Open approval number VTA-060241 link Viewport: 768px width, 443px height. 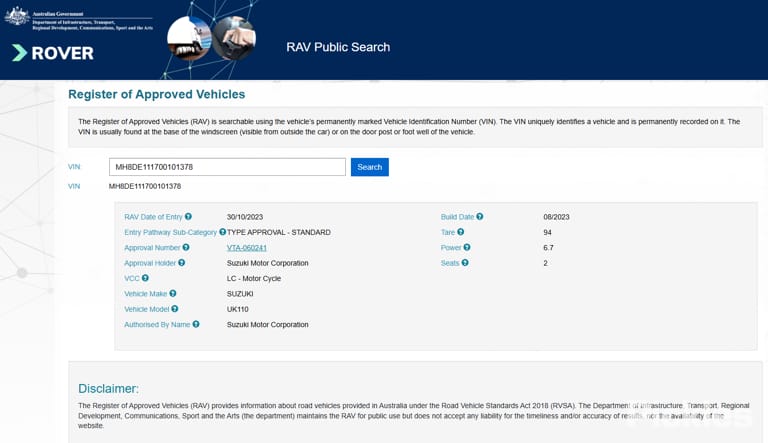[x=247, y=248]
